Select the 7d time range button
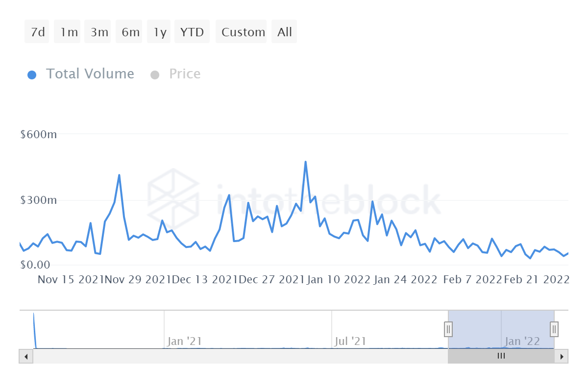 click(x=37, y=32)
